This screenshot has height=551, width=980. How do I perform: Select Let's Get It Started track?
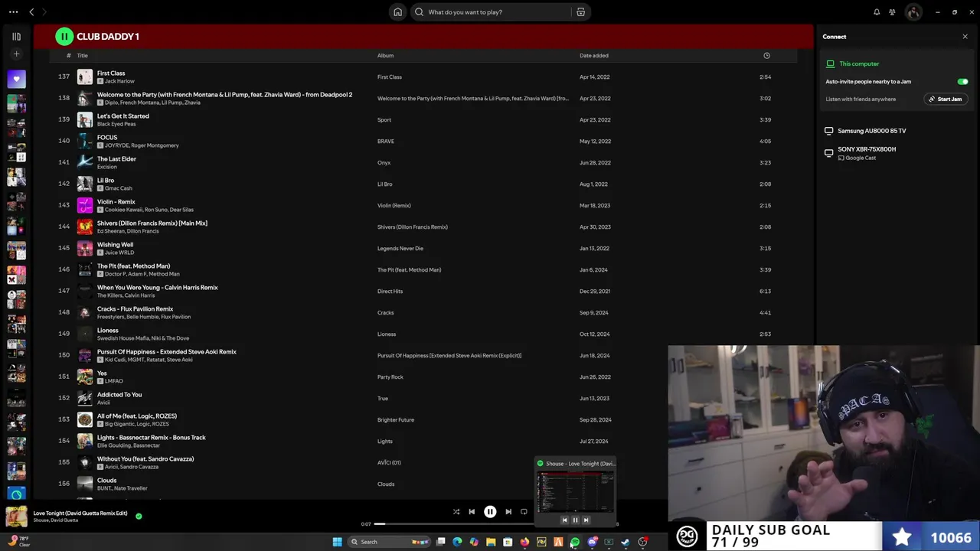[x=123, y=116]
